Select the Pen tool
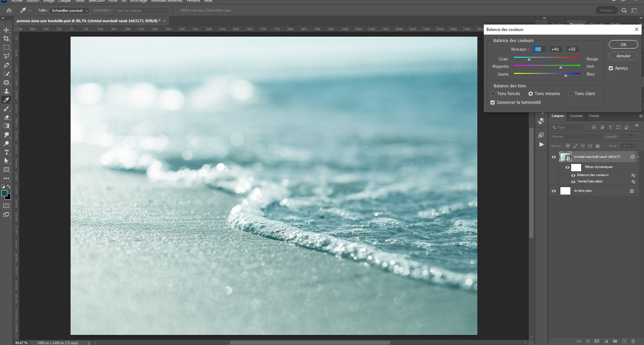Image resolution: width=644 pixels, height=345 pixels. point(6,65)
